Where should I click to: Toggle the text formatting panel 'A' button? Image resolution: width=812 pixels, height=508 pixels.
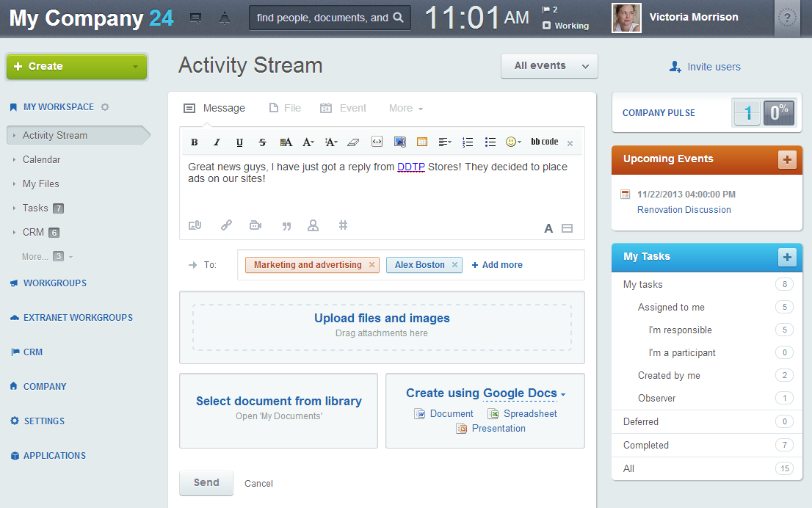click(548, 228)
